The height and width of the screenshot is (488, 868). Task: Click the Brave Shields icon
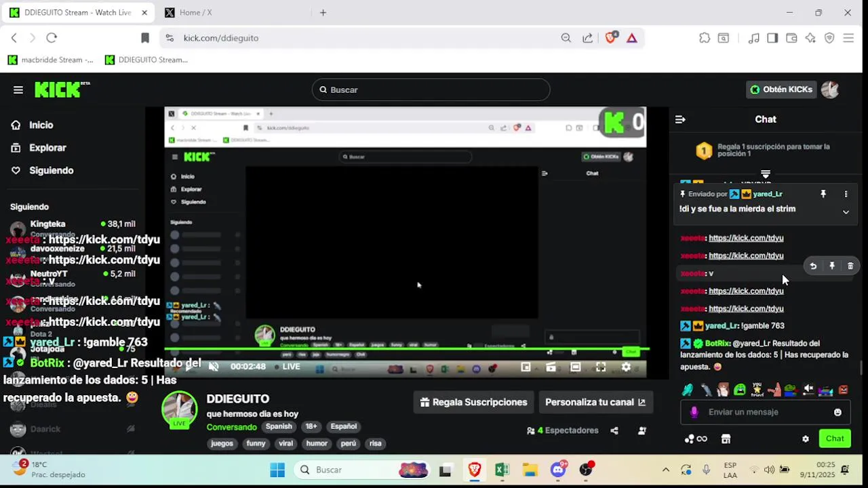[610, 38]
